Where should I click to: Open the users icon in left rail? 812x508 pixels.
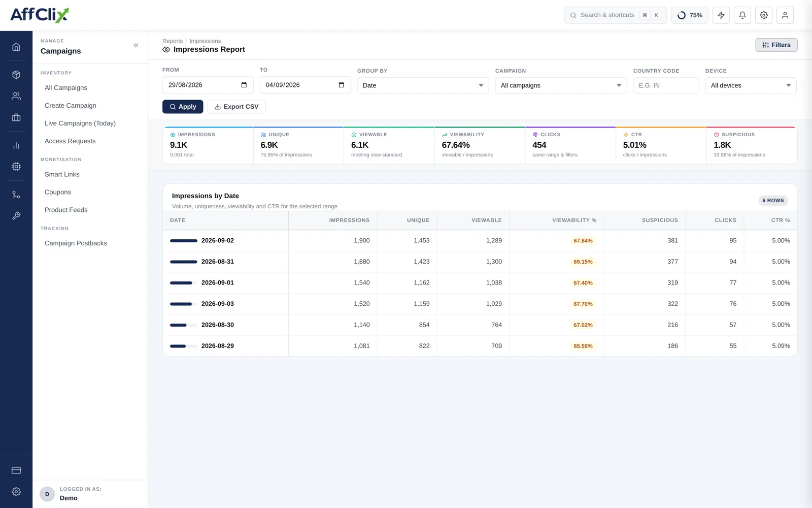tap(16, 96)
